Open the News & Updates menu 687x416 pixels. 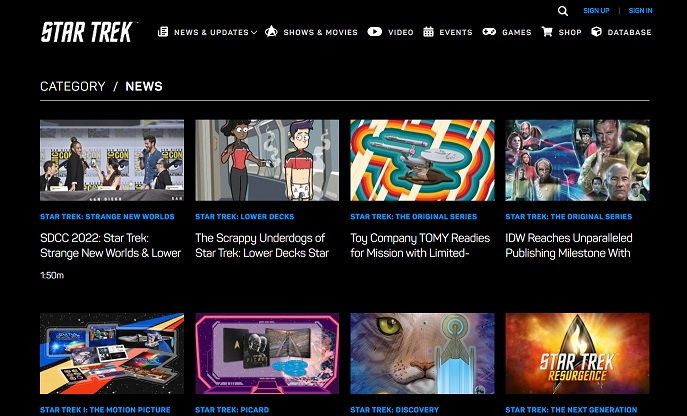click(211, 32)
